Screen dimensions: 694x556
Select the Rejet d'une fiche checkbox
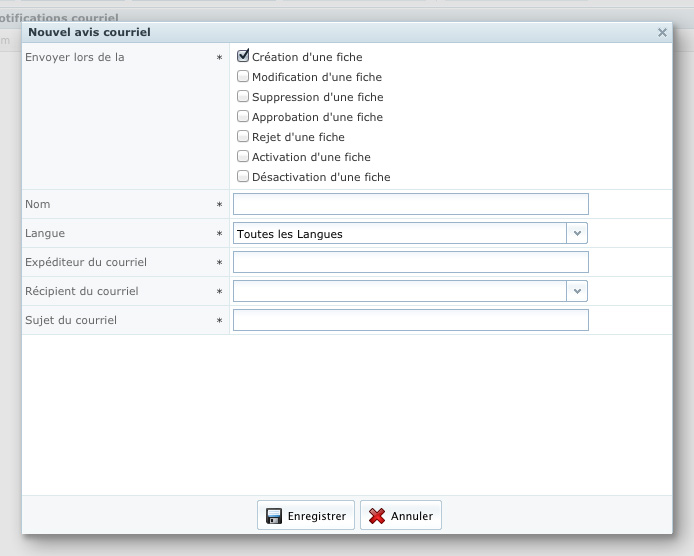(243, 137)
